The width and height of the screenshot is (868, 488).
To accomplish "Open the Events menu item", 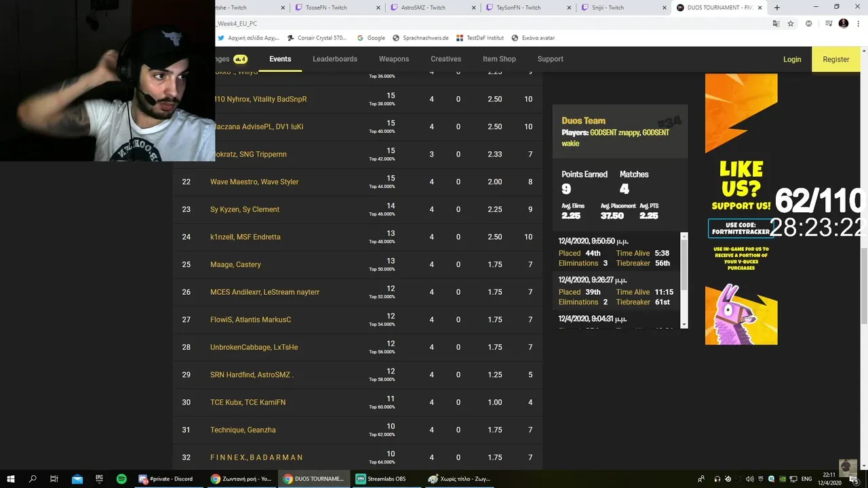I will coord(280,59).
